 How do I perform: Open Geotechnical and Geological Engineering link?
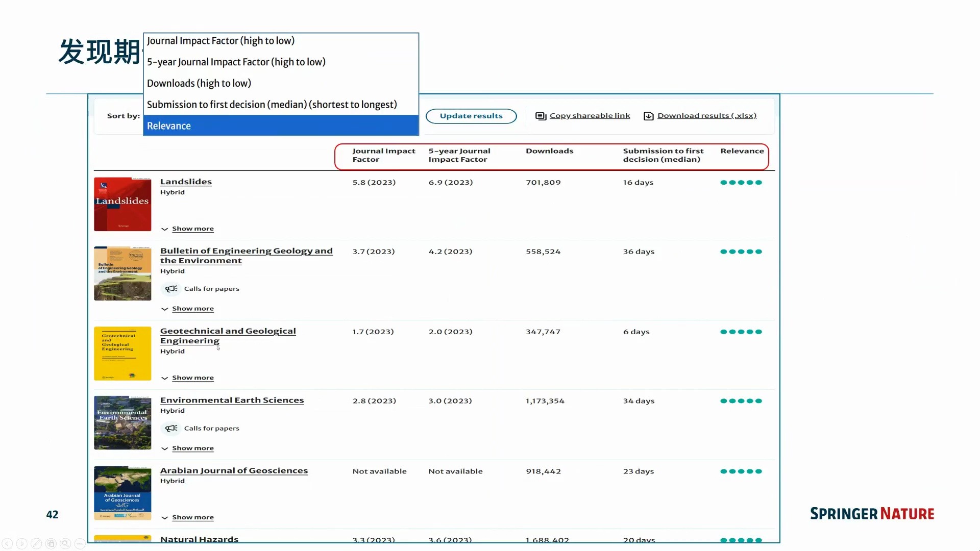(x=228, y=336)
